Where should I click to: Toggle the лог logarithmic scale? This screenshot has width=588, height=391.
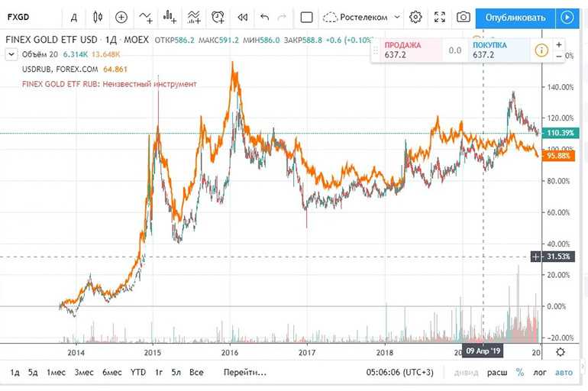pos(540,372)
